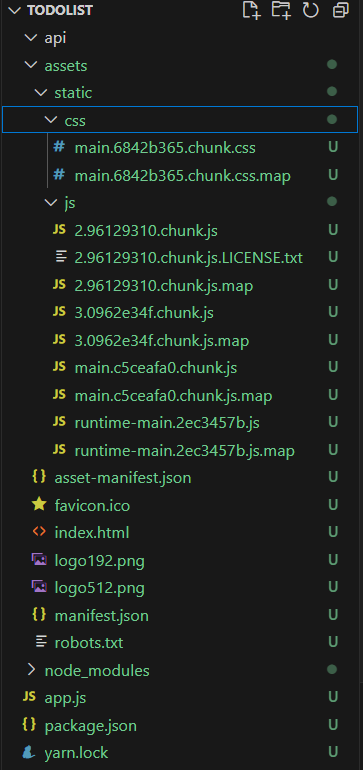Screen dimensions: 363x770
Task: Click CSS icon of main.6842b365.chunk.css
Action: click(x=59, y=147)
